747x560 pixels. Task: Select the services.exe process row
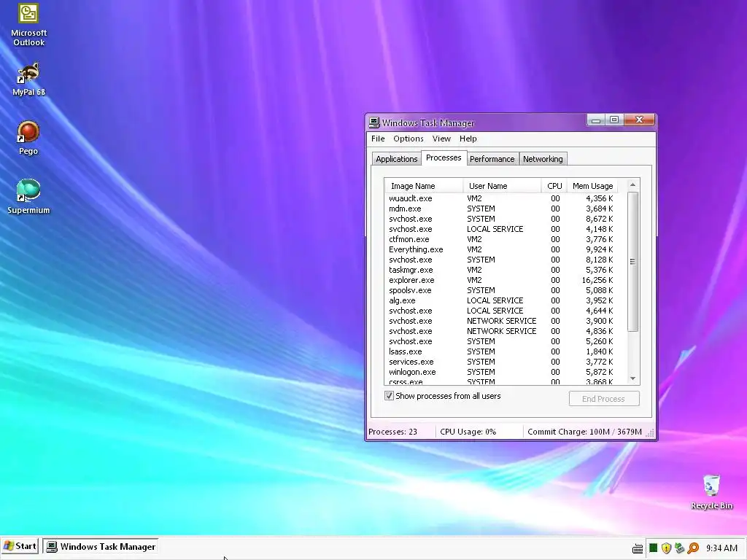[501, 362]
